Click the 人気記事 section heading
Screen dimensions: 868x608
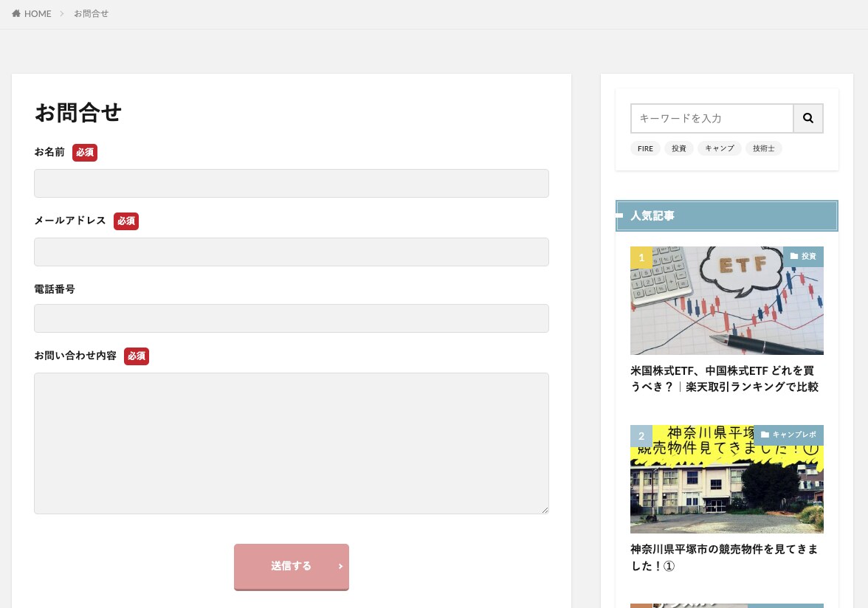tap(727, 215)
